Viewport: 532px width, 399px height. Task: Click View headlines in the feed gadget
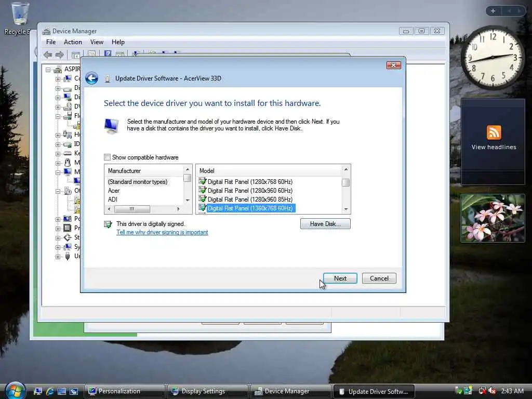click(494, 147)
